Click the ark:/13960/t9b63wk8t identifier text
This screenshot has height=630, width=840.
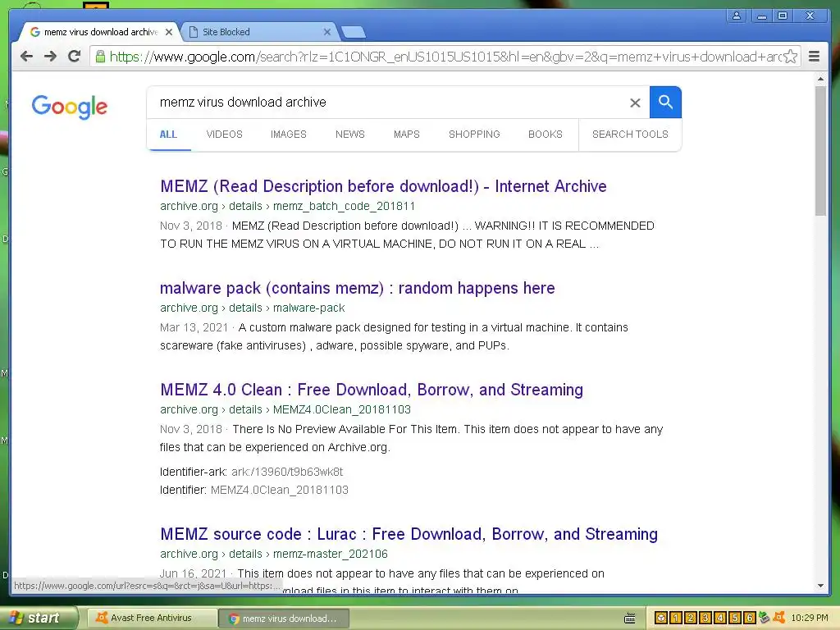click(287, 472)
